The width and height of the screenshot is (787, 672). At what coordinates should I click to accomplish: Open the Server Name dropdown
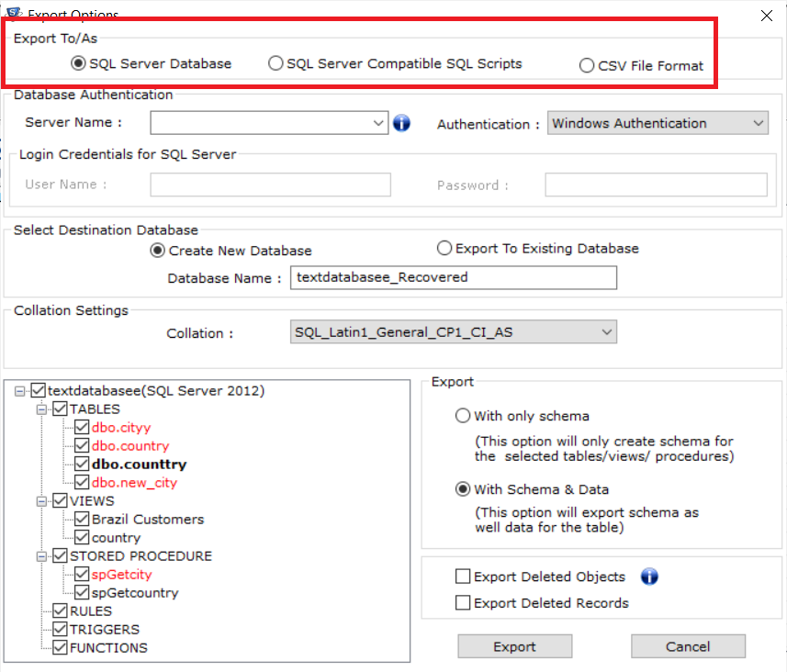pyautogui.click(x=379, y=123)
